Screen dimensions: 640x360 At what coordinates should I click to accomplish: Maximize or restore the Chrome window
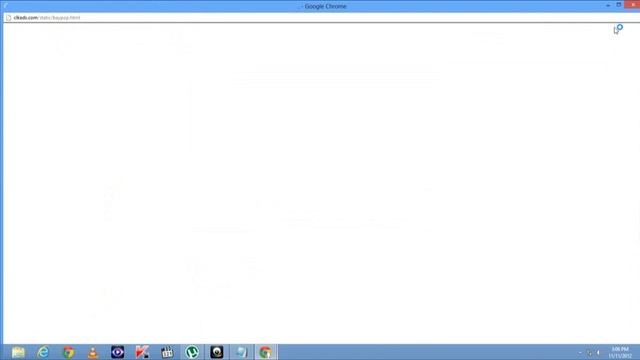tap(619, 4)
